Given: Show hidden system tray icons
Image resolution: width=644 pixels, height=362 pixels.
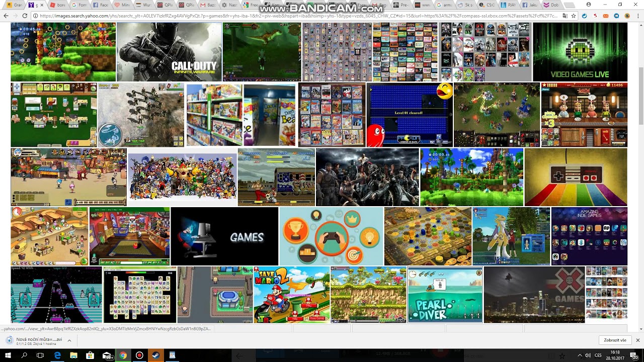Looking at the screenshot, I should click(x=580, y=355).
